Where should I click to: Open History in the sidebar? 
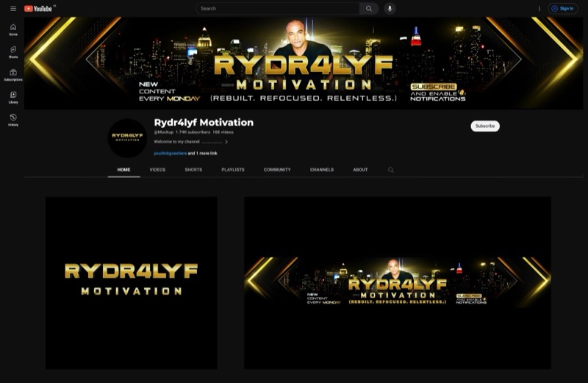(x=13, y=120)
